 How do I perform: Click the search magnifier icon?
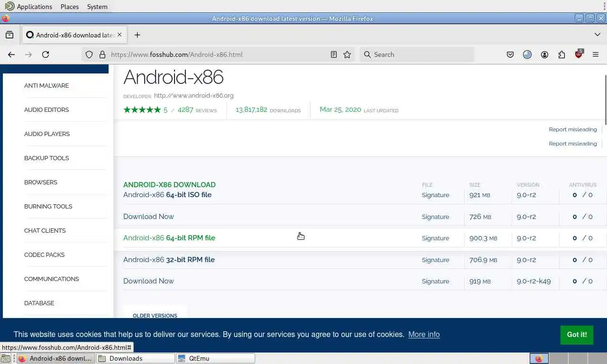[x=367, y=55]
